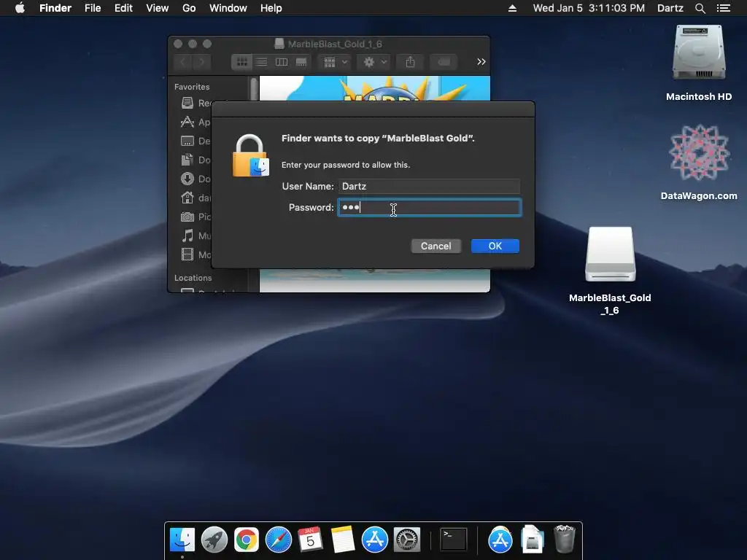Click the lock icon in the authorization dialog

tap(251, 156)
